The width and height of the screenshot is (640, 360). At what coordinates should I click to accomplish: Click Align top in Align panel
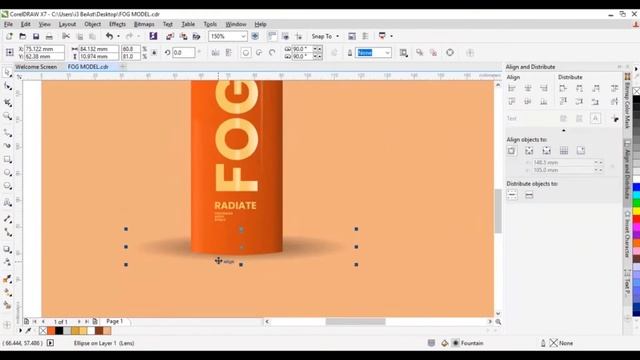coord(511,102)
